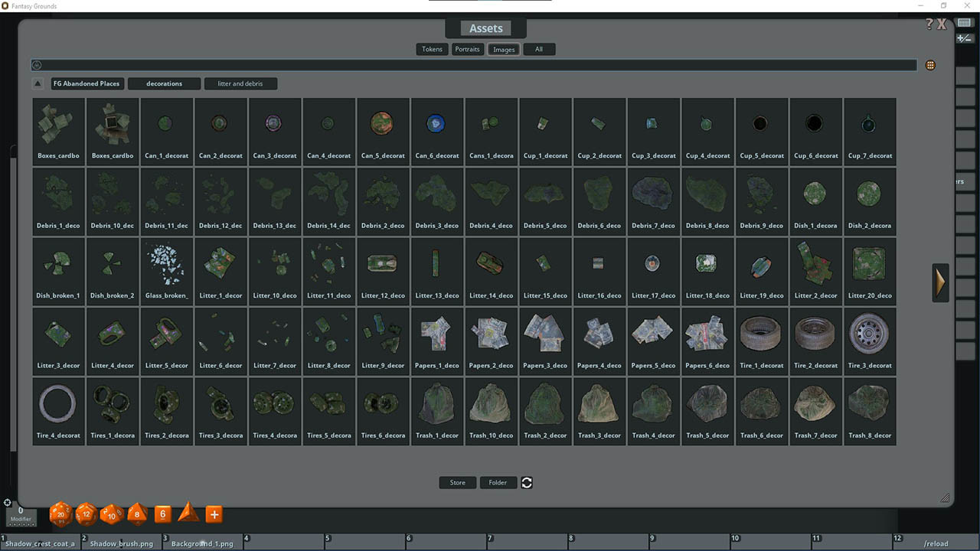Pick the d12 die
Image resolution: width=980 pixels, height=551 pixels.
86,514
